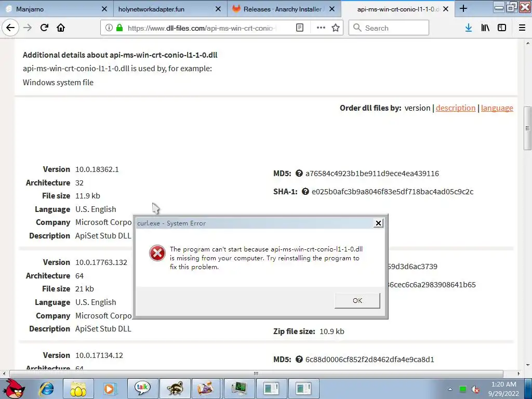Click the SHA-1 help question mark icon

[x=305, y=192]
